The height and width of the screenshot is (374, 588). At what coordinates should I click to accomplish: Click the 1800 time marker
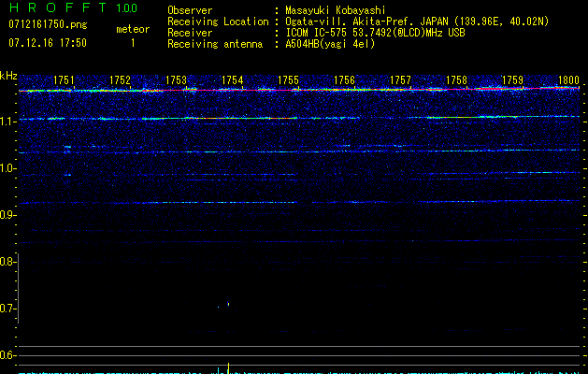pyautogui.click(x=568, y=81)
